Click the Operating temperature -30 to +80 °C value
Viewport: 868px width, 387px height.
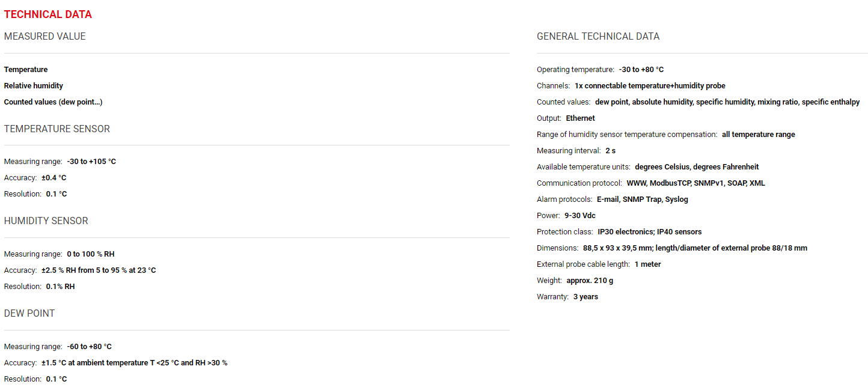click(641, 70)
